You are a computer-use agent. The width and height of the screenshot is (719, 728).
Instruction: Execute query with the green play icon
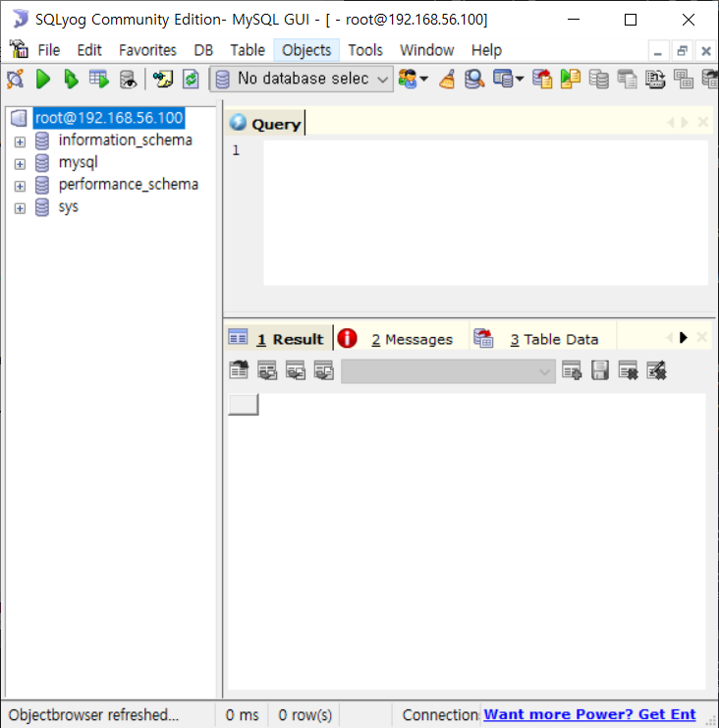coord(43,79)
